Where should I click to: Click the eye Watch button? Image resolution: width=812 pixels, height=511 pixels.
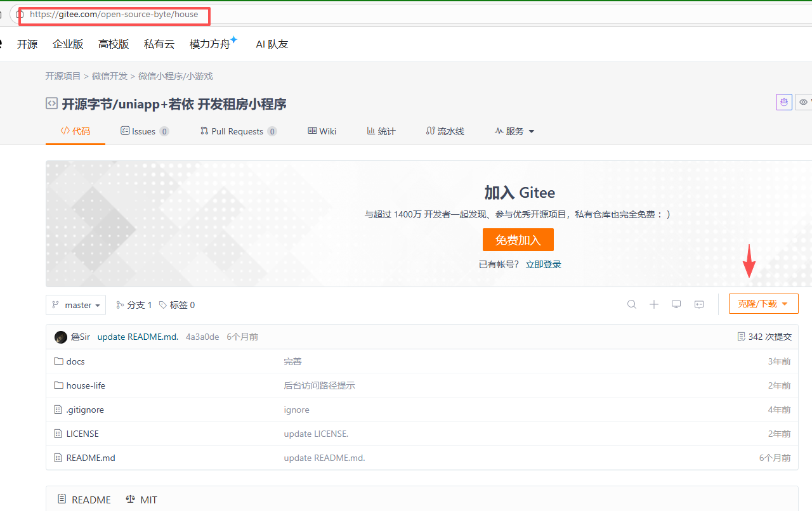pyautogui.click(x=804, y=102)
